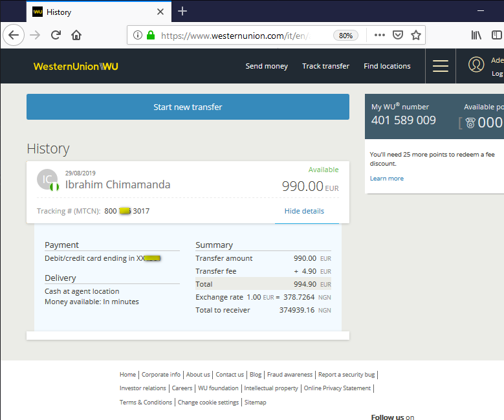Open Careers footer link
The height and width of the screenshot is (420, 504).
click(182, 388)
